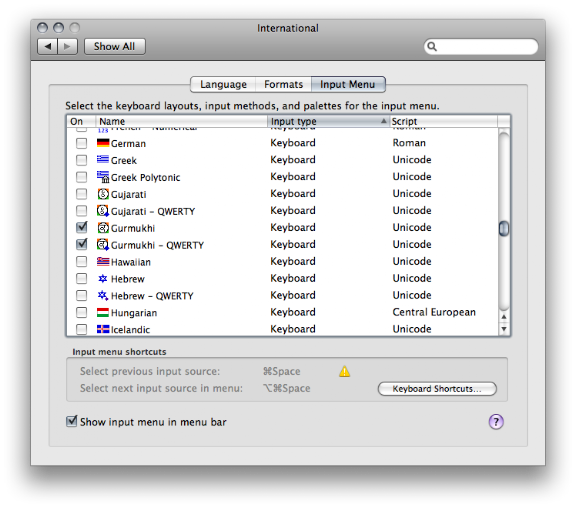This screenshot has height=508, width=576.
Task: Toggle Show input menu in menu bar
Action: [72, 421]
